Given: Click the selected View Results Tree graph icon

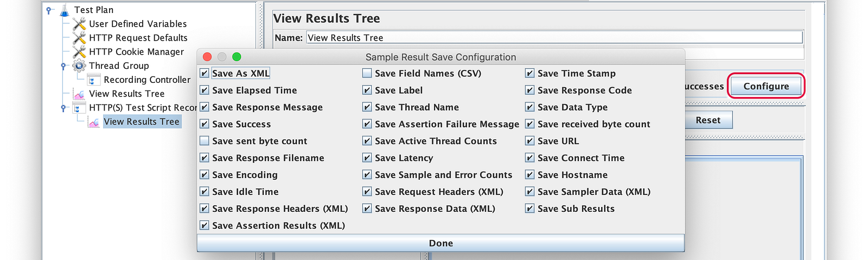Looking at the screenshot, I should 94,122.
